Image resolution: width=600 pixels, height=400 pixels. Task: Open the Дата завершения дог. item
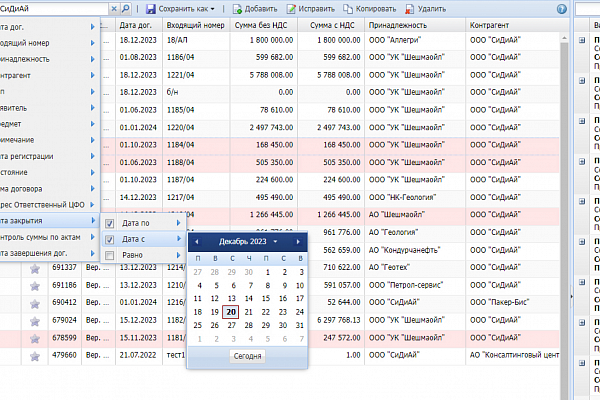[49, 253]
